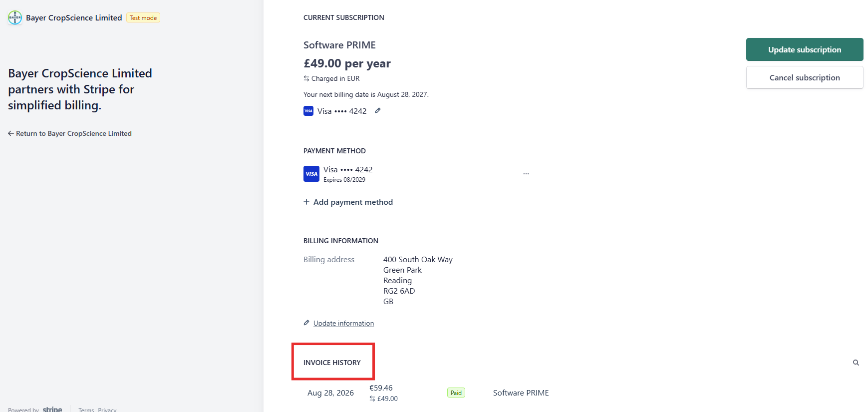Click the plus icon for adding payment
Viewport: 868px width, 412px height.
(x=306, y=202)
